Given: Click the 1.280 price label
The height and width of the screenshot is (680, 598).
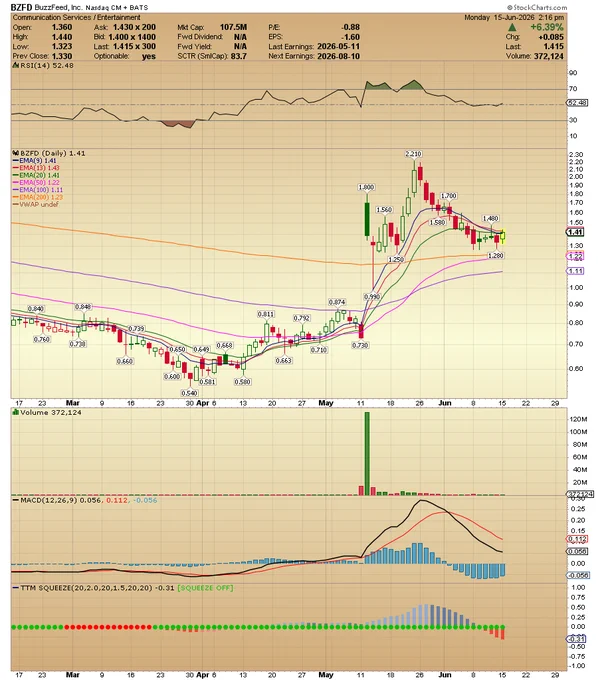Looking at the screenshot, I should coord(496,256).
